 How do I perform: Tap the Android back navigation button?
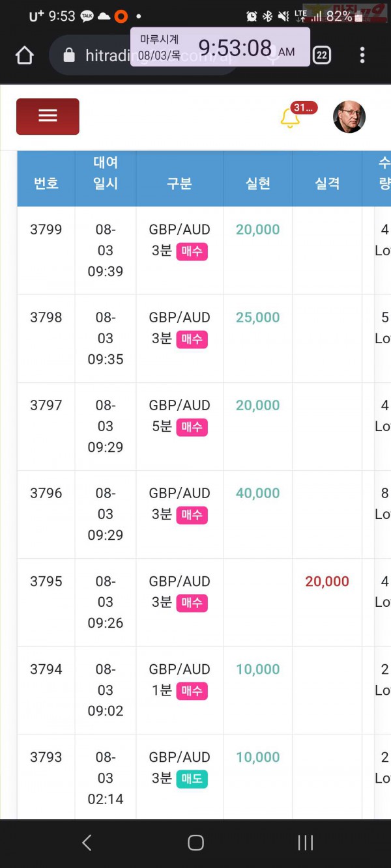tap(87, 843)
